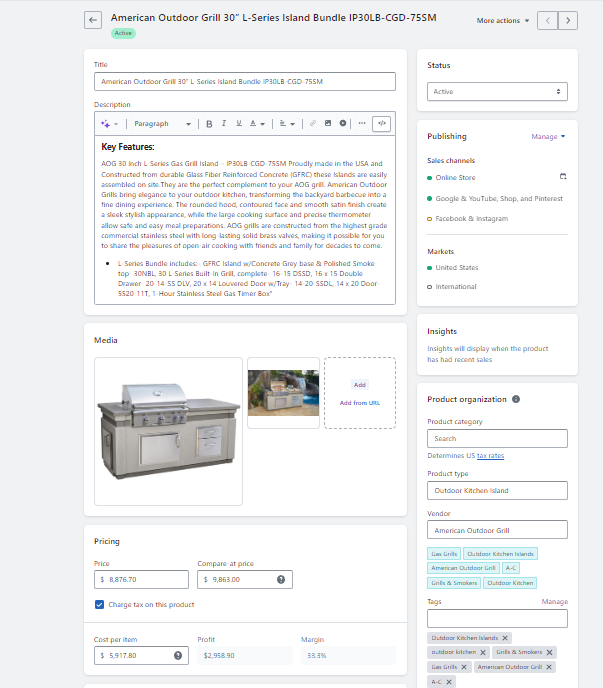The height and width of the screenshot is (688, 603).
Task: Toggle underline formatting in description
Action: click(x=239, y=124)
